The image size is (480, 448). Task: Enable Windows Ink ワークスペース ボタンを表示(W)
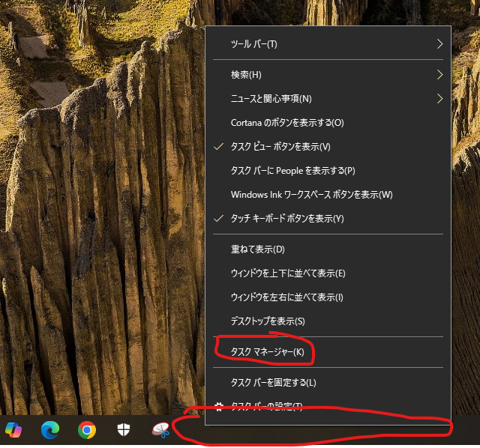[x=328, y=195]
